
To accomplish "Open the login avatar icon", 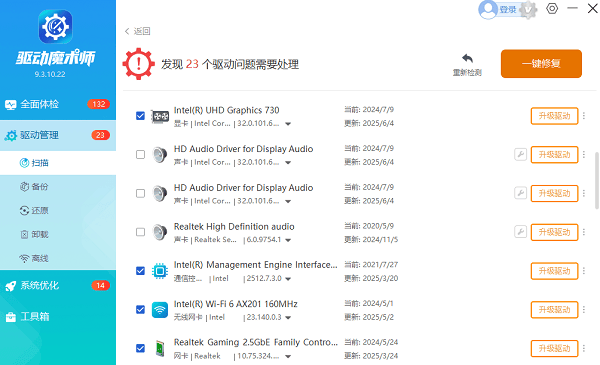I will [488, 10].
